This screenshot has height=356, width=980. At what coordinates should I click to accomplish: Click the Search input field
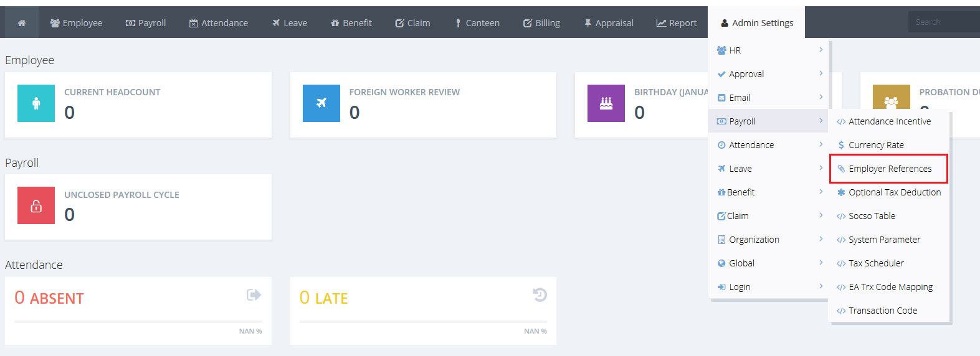(943, 22)
